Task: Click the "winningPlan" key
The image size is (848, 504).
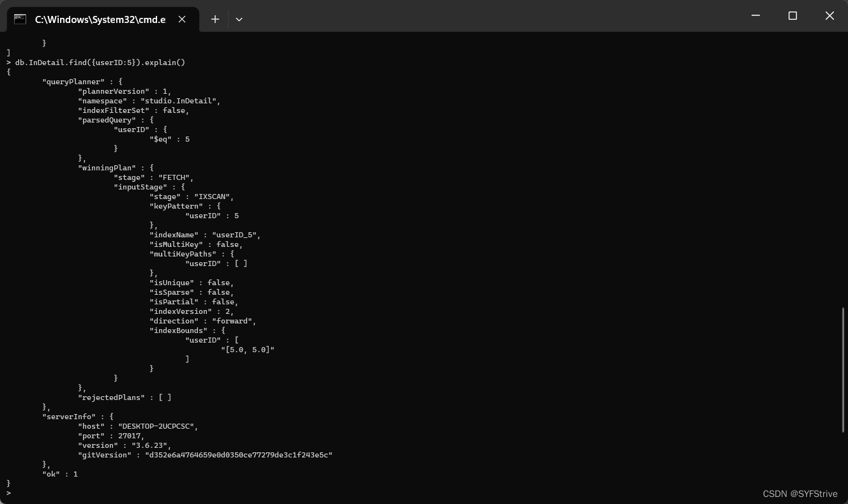Action: point(107,168)
